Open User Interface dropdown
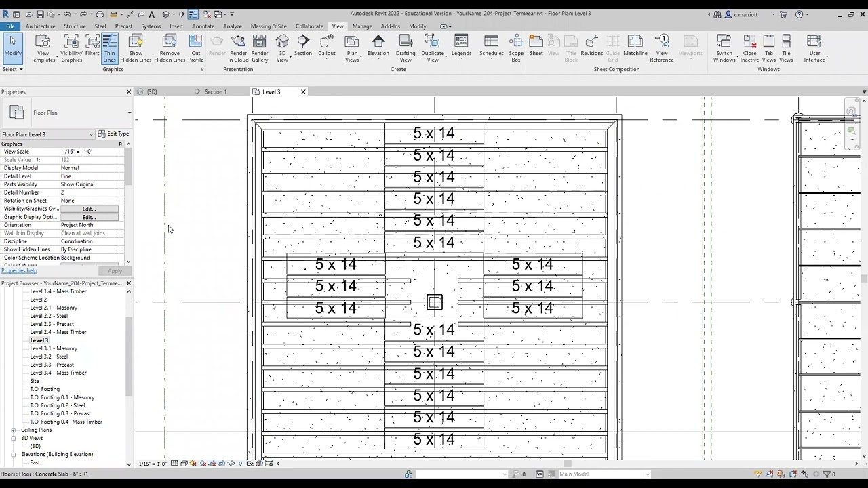 (814, 47)
